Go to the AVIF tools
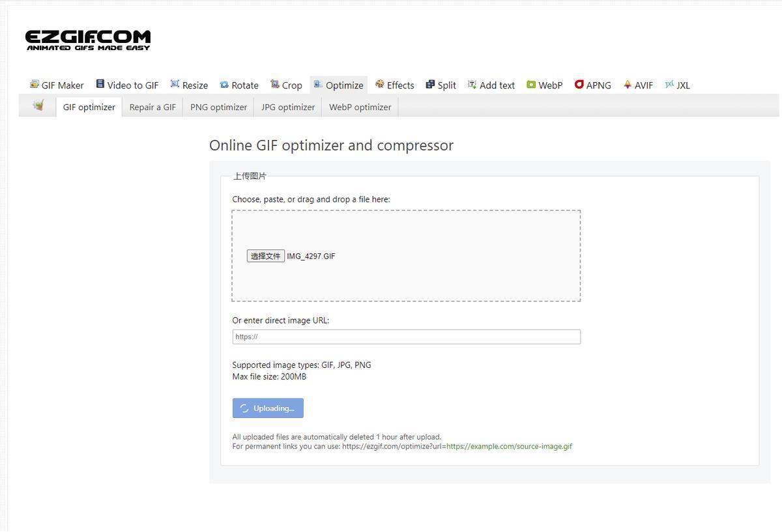782x532 pixels. (x=638, y=85)
